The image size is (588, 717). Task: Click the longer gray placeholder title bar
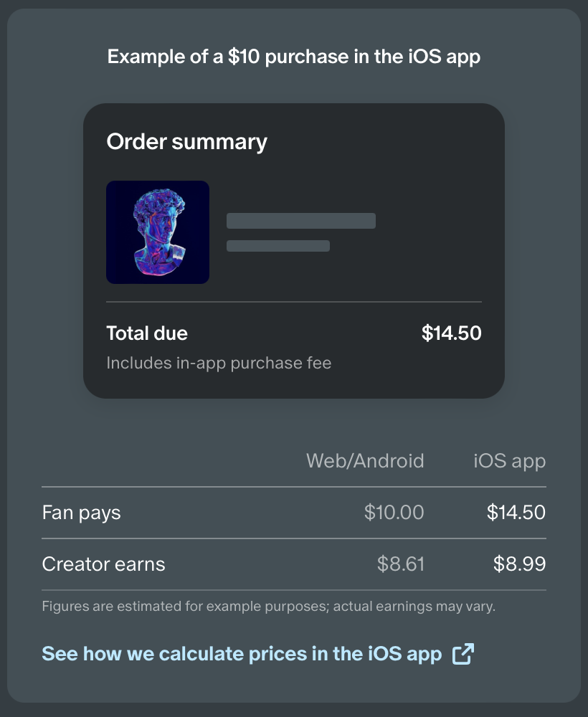pyautogui.click(x=301, y=221)
